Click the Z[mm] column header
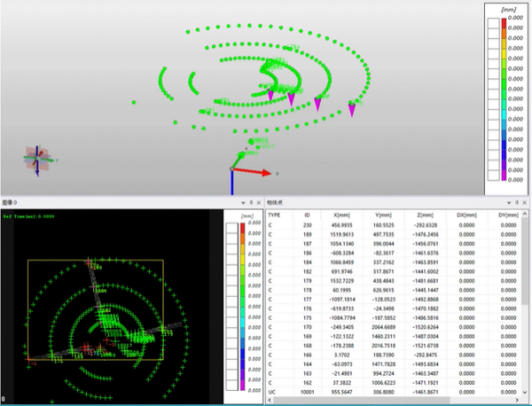Viewport: 532px width, 406px height. pos(425,215)
